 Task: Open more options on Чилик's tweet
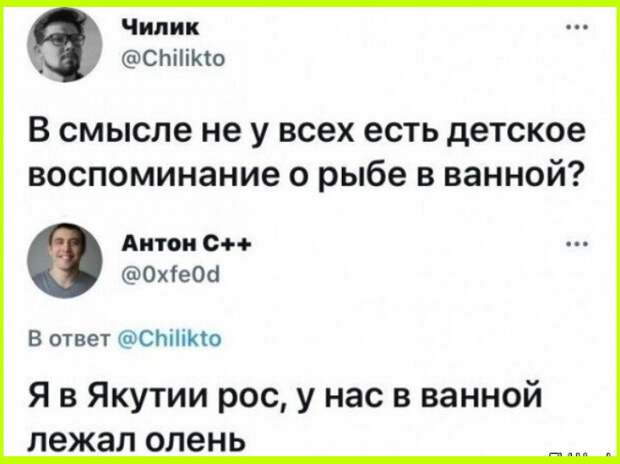[577, 28]
